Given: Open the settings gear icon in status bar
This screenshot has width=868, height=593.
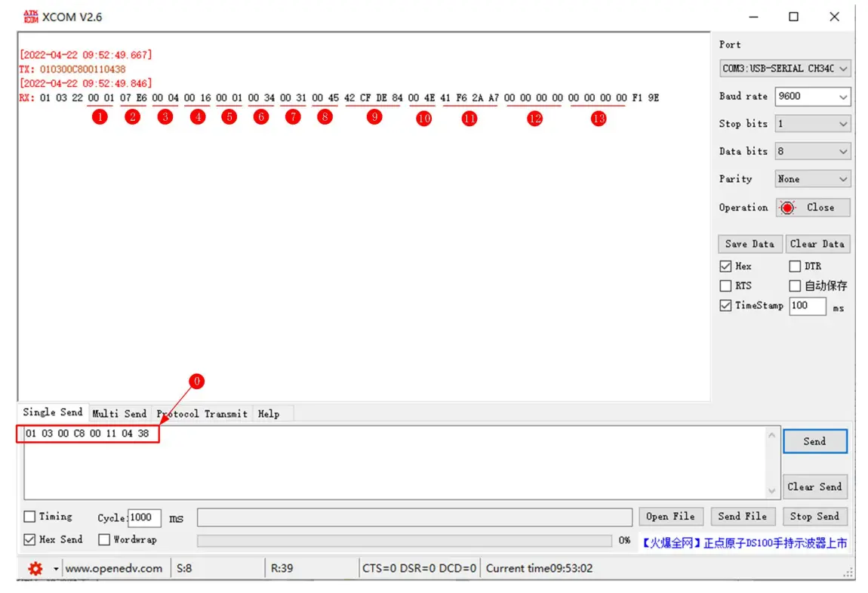Looking at the screenshot, I should (35, 568).
